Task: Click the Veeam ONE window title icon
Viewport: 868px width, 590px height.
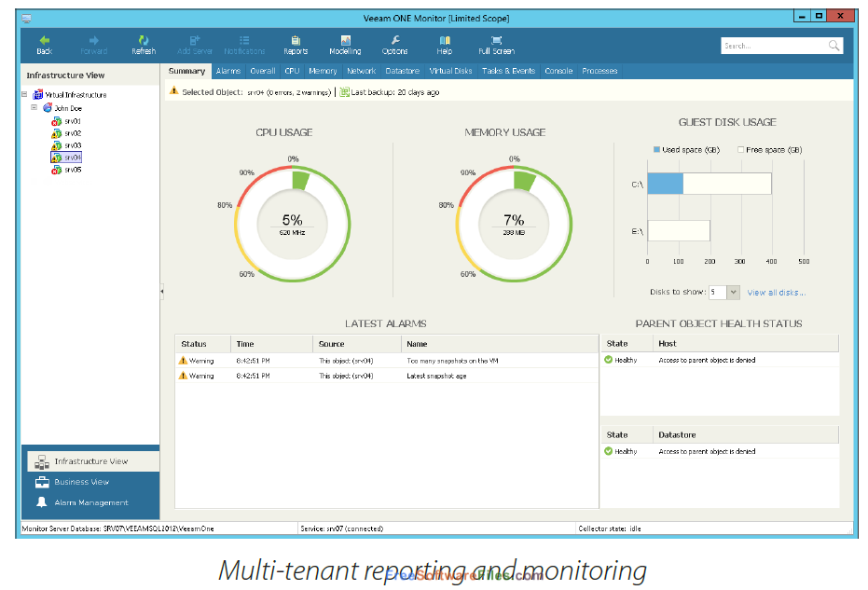Action: 26,19
